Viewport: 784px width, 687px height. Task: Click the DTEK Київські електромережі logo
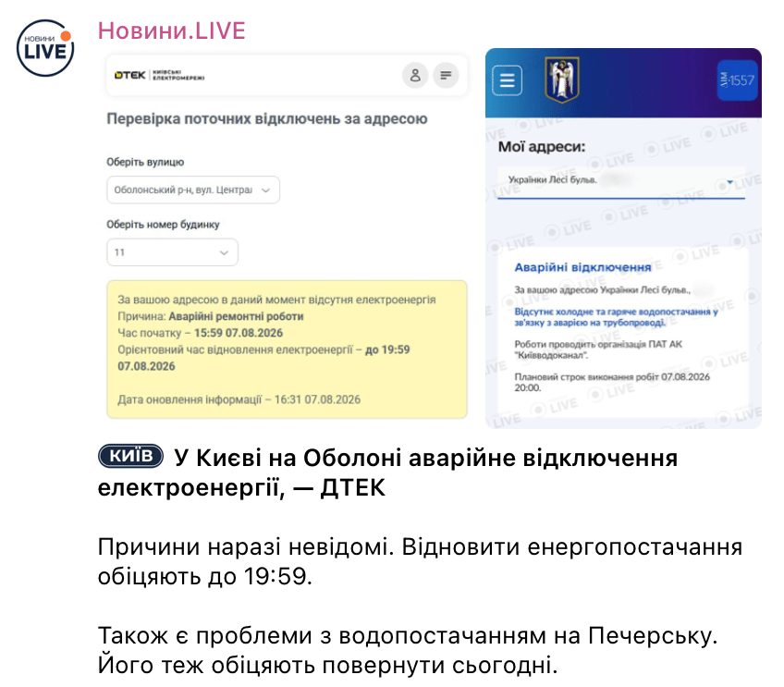click(x=160, y=76)
